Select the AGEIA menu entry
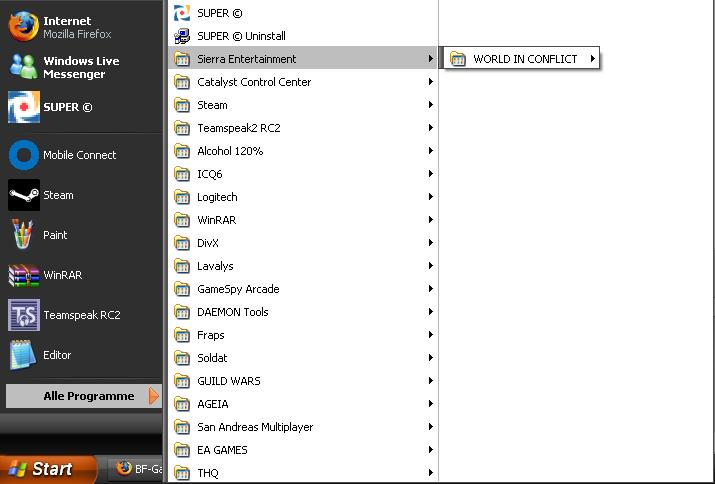The image size is (715, 484). [x=303, y=404]
